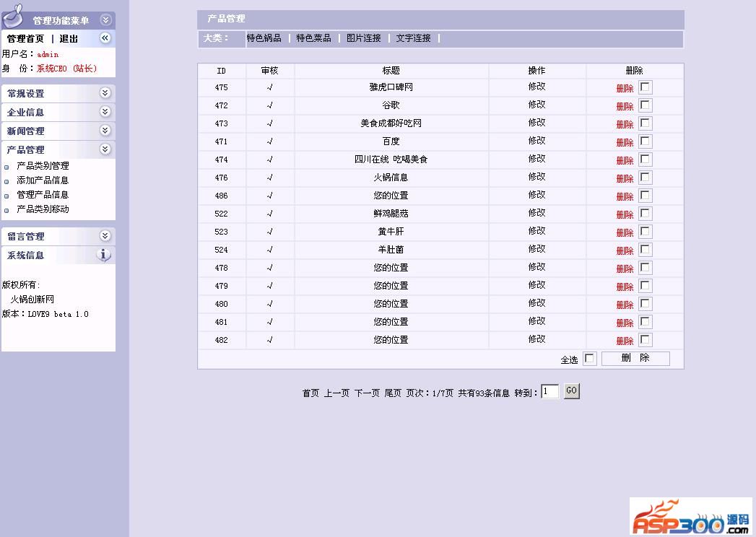Screen dimensions: 756x537
Task: Click 修改 for ID 475
Action: [x=536, y=87]
